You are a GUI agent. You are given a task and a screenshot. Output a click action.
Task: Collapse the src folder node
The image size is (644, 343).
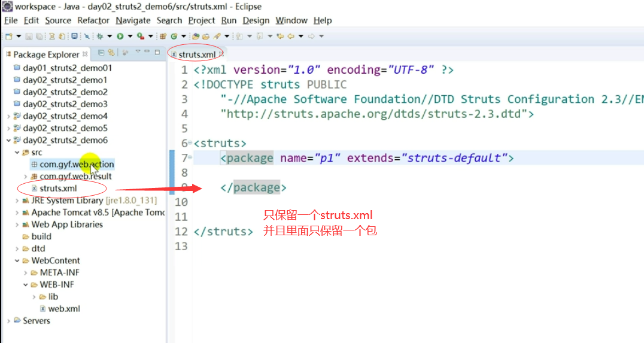coord(17,153)
